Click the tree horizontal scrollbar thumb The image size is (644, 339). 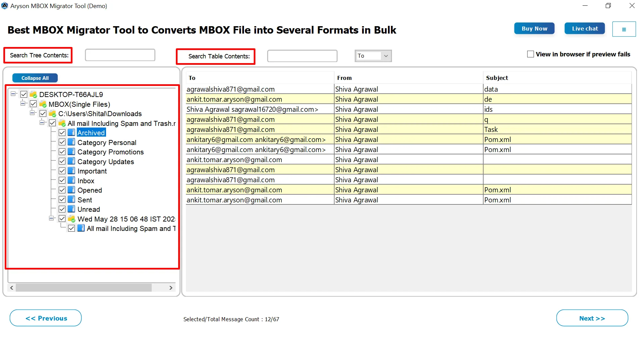point(83,288)
